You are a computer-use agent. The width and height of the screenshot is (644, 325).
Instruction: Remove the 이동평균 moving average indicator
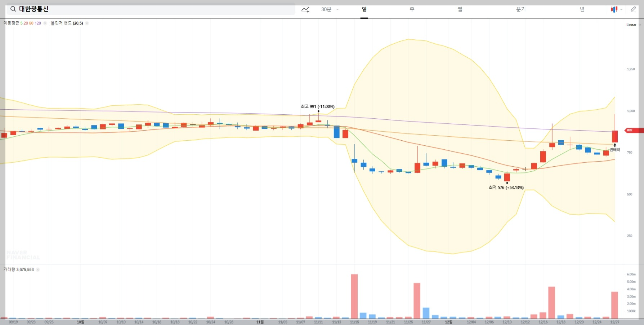pyautogui.click(x=45, y=23)
